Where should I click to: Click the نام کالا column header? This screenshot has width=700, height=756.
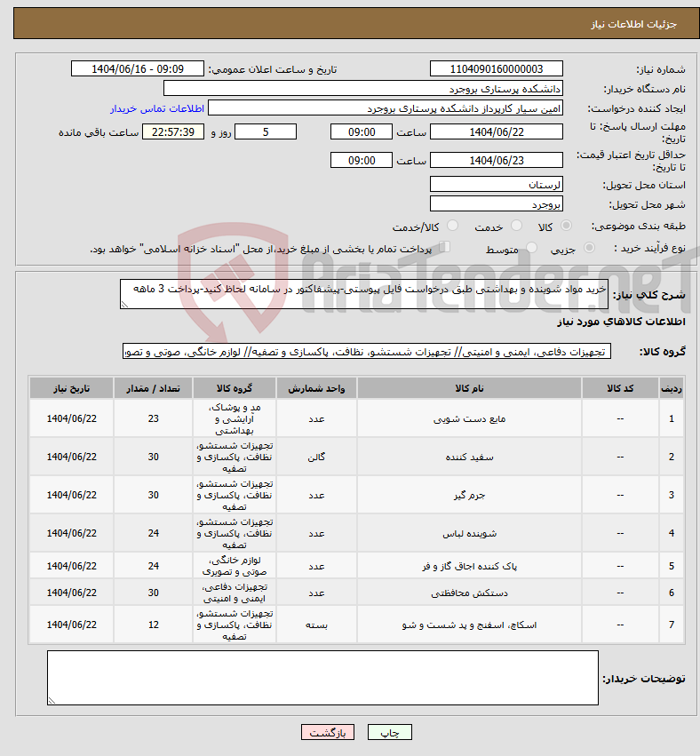pos(469,388)
